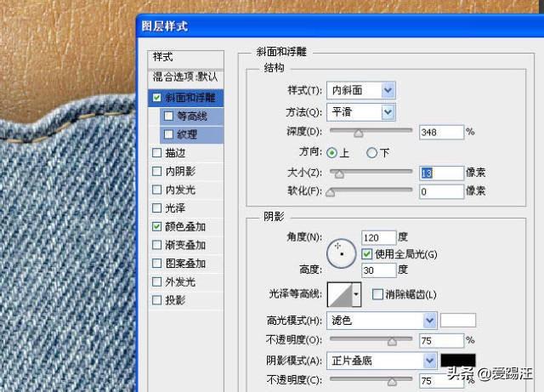
Task: Enable the 图案叠加 checkbox
Action: [x=156, y=264]
